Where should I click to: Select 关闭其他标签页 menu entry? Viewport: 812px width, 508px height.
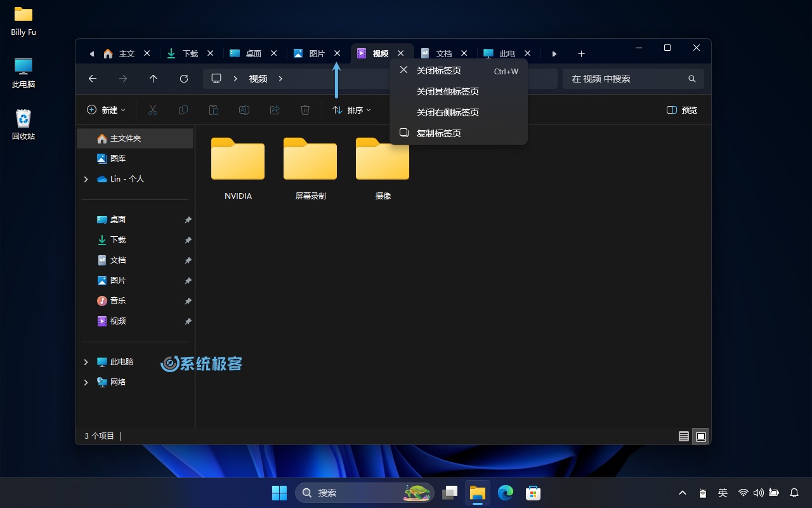[459, 91]
